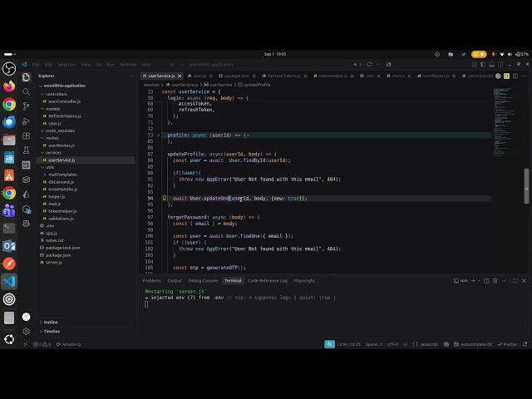532x399 pixels.
Task: Open the Testing flask view
Action: [x=26, y=150]
